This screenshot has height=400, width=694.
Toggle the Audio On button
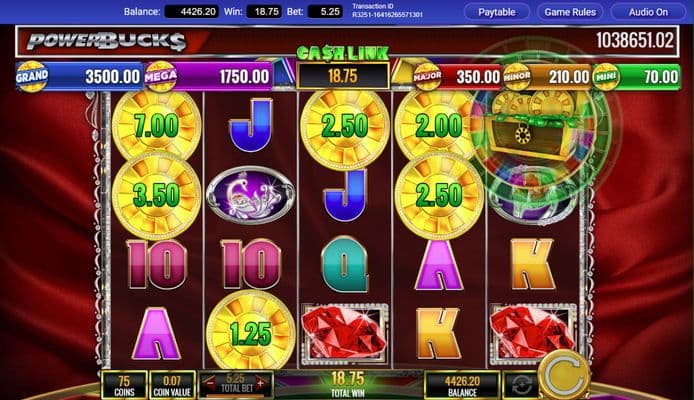click(x=648, y=12)
